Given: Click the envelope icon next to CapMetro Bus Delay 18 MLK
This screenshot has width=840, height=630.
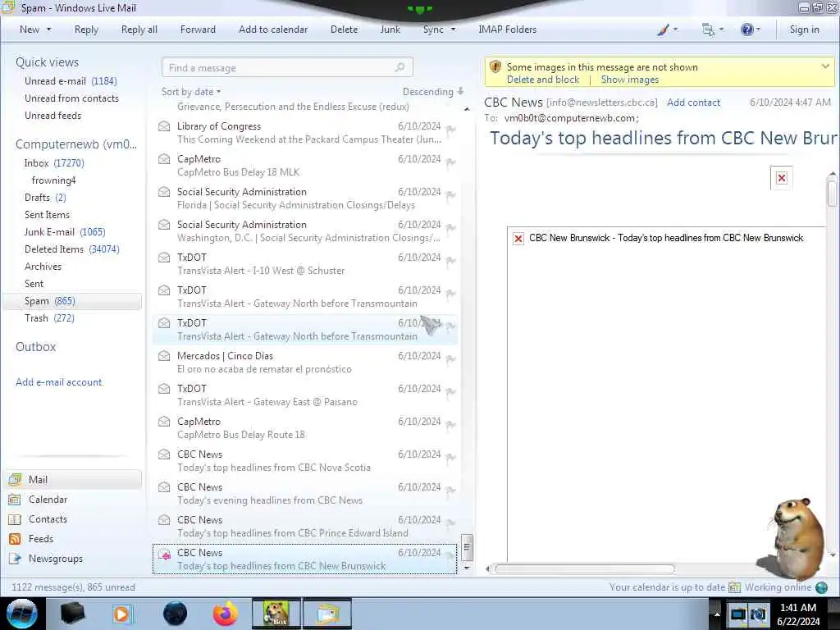Looking at the screenshot, I should tap(164, 159).
